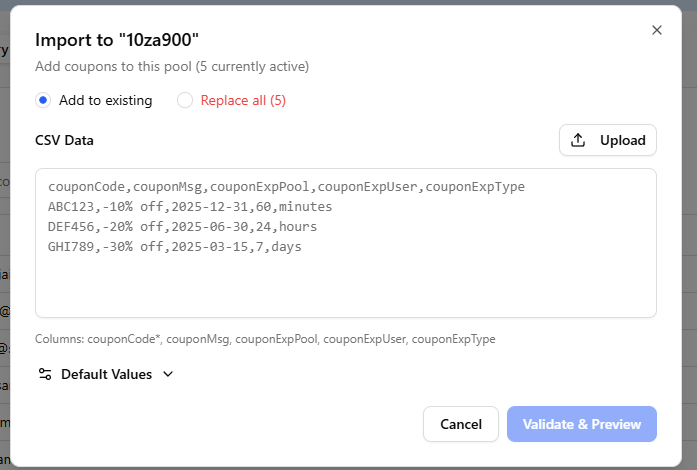Click the ABC123 sample row in textarea
This screenshot has height=470, width=697.
(x=190, y=207)
